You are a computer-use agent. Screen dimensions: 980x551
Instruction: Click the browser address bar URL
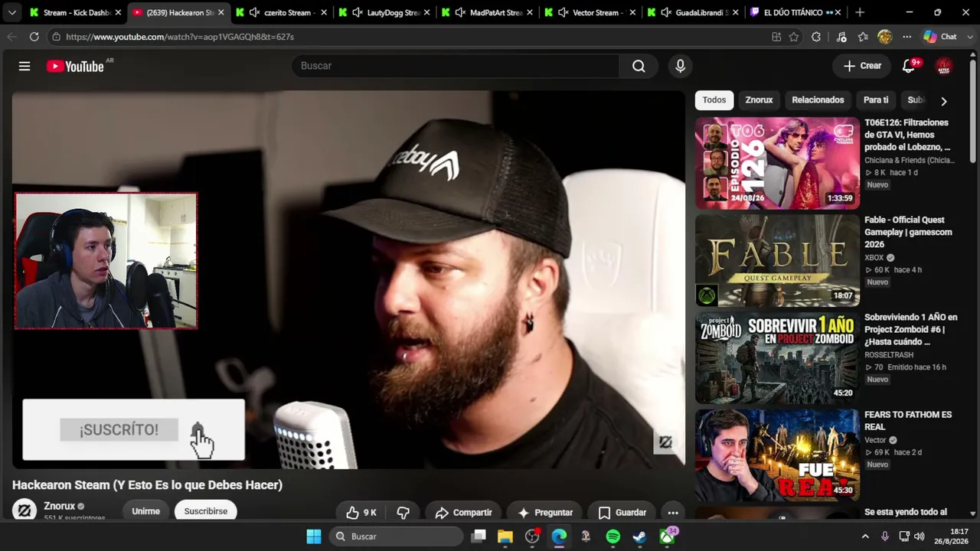click(180, 37)
